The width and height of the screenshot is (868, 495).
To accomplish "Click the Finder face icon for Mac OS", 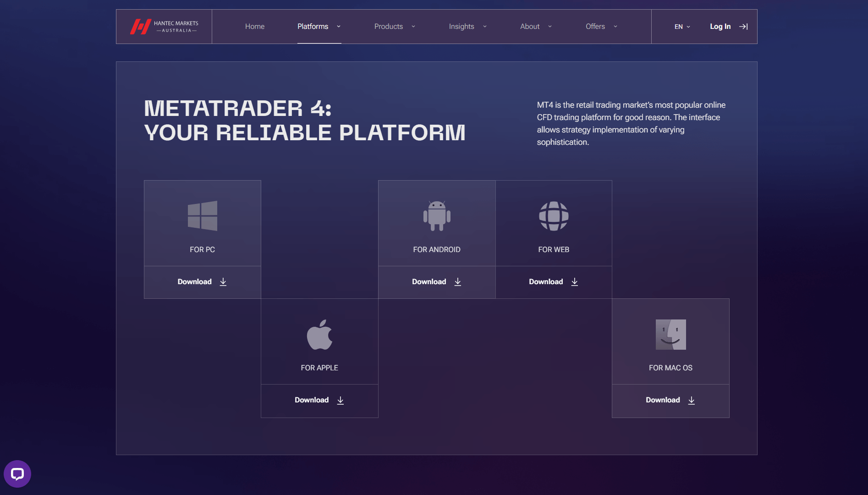I will pyautogui.click(x=670, y=335).
